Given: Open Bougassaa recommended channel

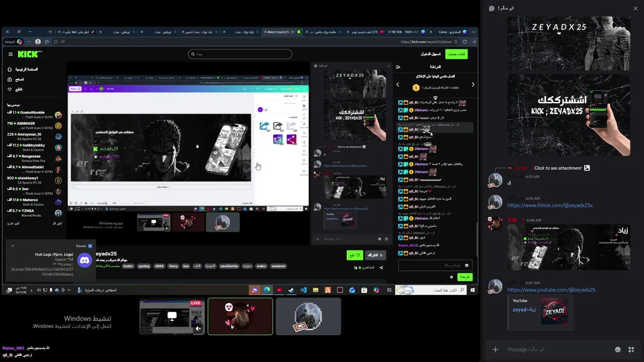Looking at the screenshot, I should (x=34, y=158).
